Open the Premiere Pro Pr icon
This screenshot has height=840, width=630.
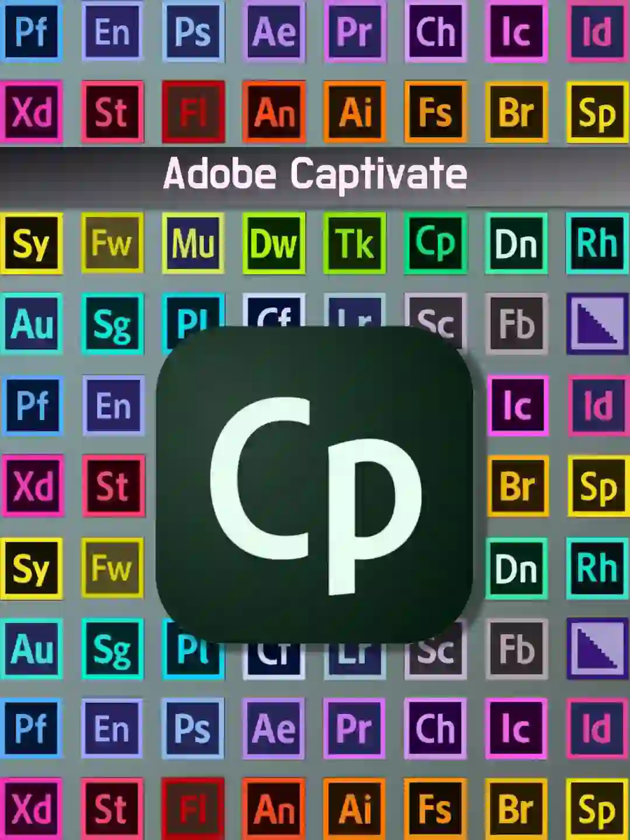pos(354,32)
